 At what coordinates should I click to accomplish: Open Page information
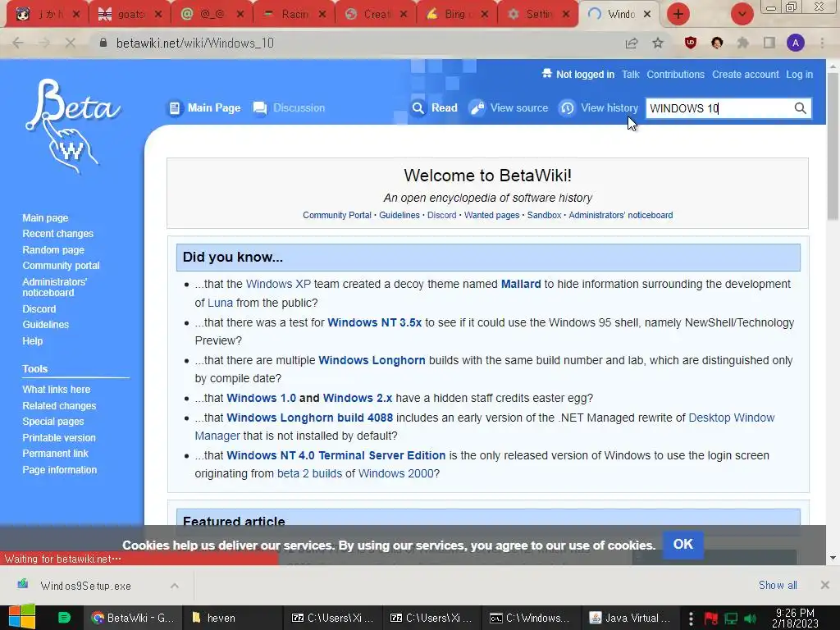click(x=59, y=470)
